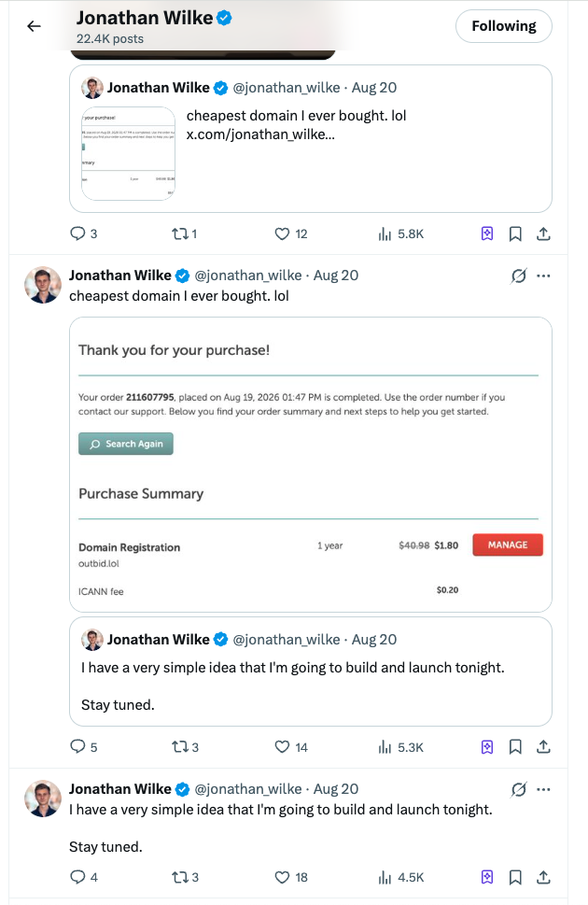Toggle the Following button for Jonathan Wilke
The height and width of the screenshot is (905, 588).
(504, 26)
